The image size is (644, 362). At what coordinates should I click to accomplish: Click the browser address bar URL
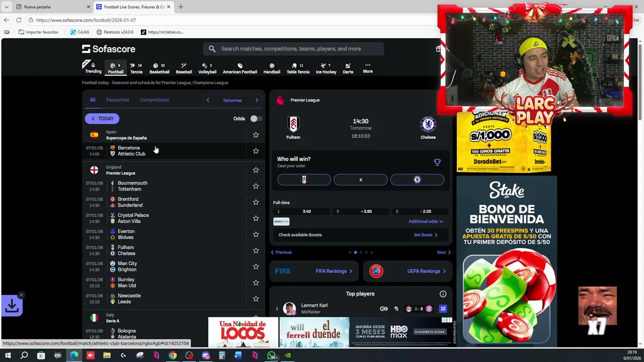tap(86, 20)
